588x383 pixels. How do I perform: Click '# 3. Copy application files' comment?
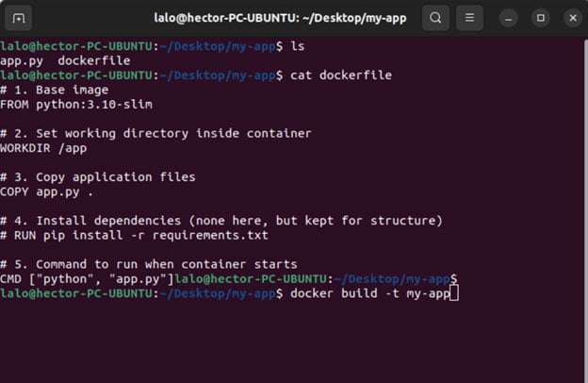(98, 177)
